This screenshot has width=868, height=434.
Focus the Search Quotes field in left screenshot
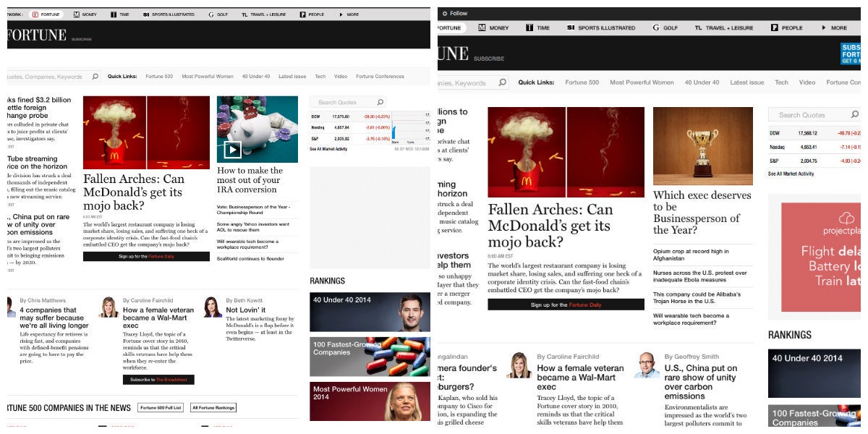click(x=347, y=102)
